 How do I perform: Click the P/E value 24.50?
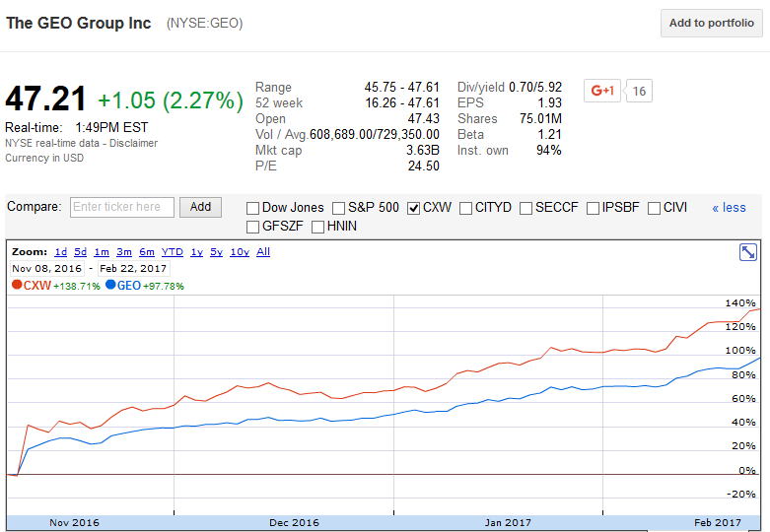[x=423, y=166]
